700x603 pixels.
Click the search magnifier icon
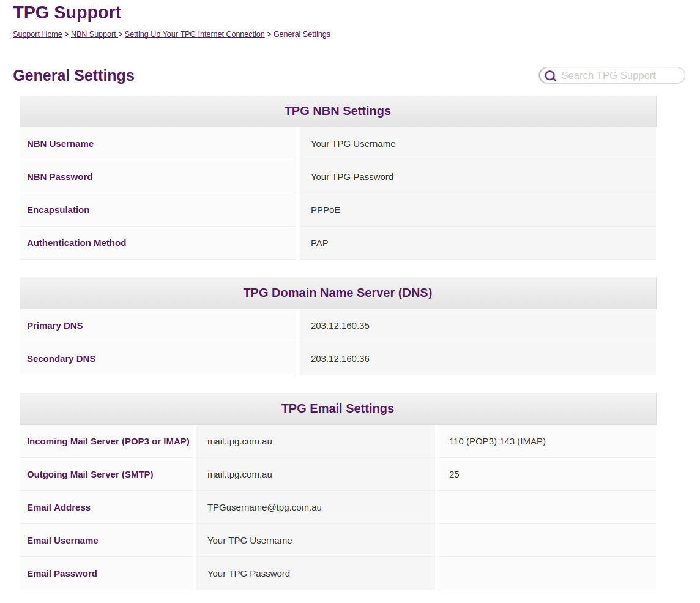550,75
